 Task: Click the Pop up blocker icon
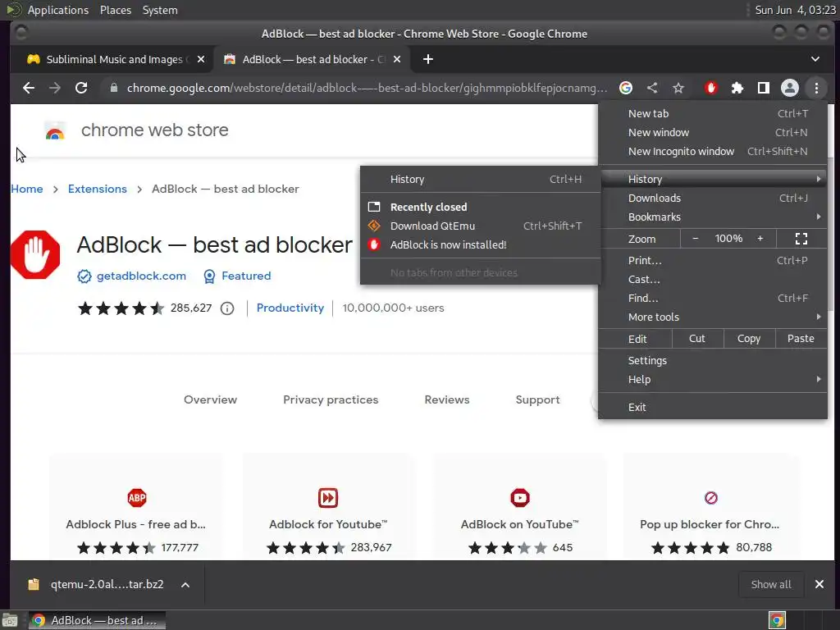(x=711, y=498)
